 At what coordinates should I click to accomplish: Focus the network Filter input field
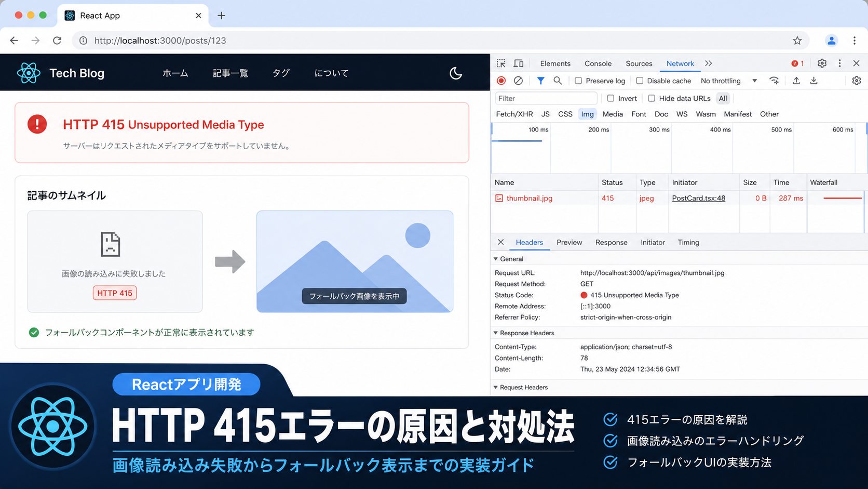point(546,98)
